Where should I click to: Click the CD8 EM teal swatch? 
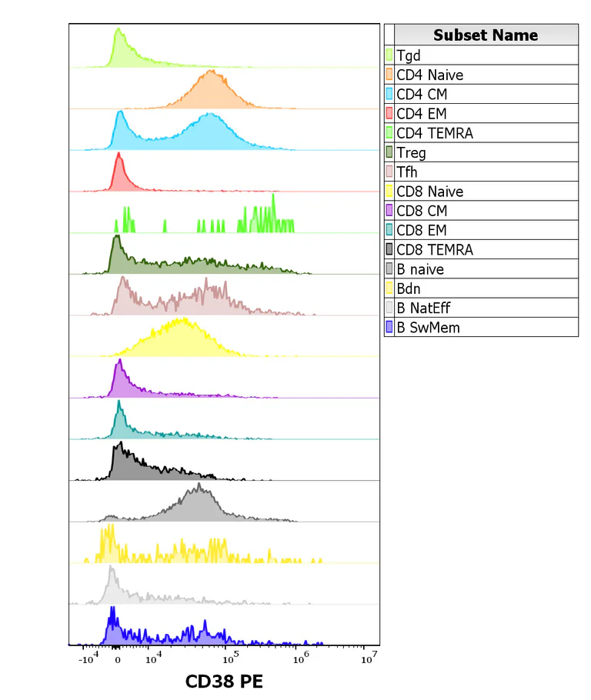pyautogui.click(x=389, y=230)
